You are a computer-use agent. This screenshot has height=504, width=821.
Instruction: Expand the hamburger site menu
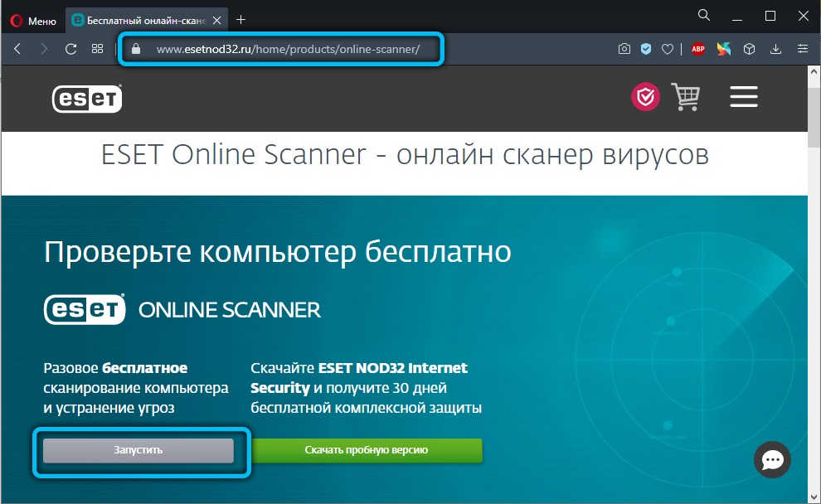(744, 98)
